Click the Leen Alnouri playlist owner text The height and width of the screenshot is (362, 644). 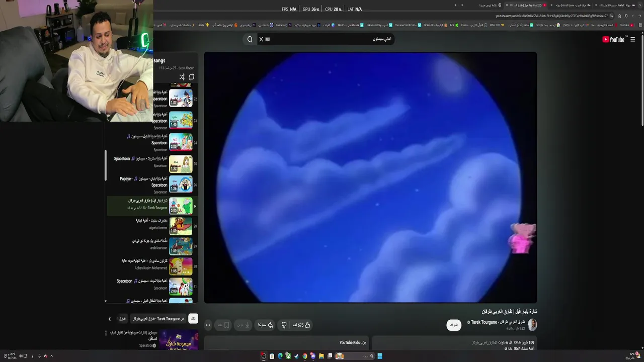[186, 68]
